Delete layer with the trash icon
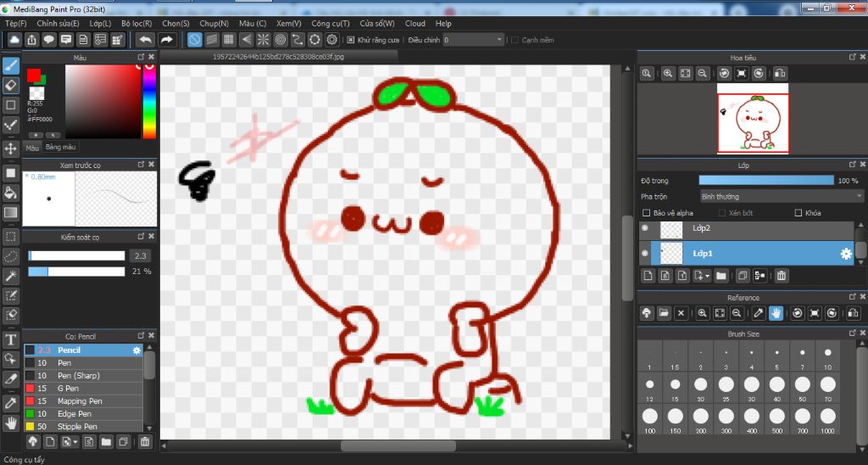868x465 pixels. pyautogui.click(x=781, y=276)
